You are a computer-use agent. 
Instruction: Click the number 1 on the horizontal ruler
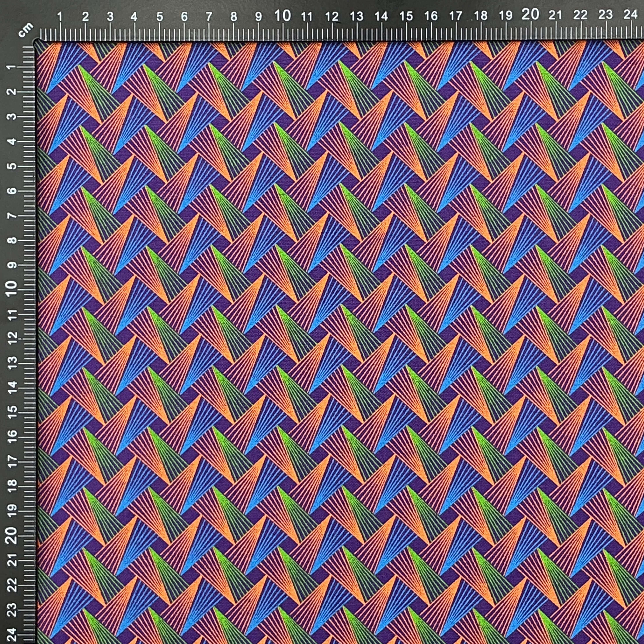(x=60, y=16)
